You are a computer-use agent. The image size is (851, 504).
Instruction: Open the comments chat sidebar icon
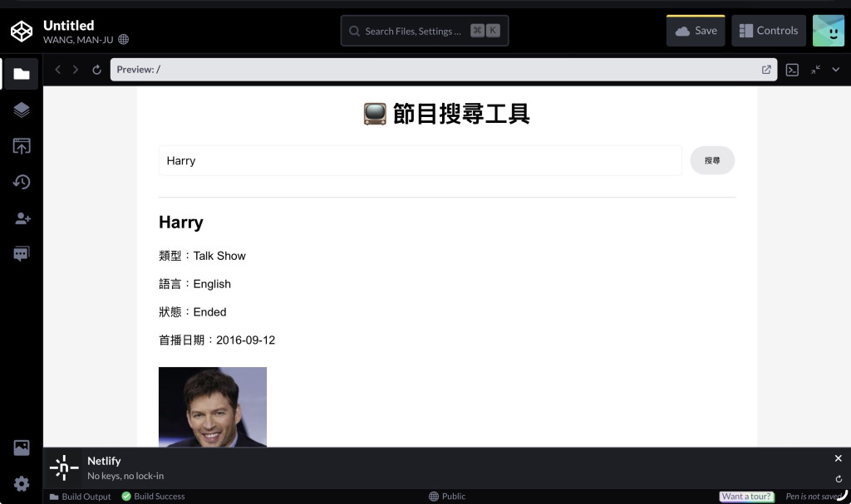(x=22, y=254)
